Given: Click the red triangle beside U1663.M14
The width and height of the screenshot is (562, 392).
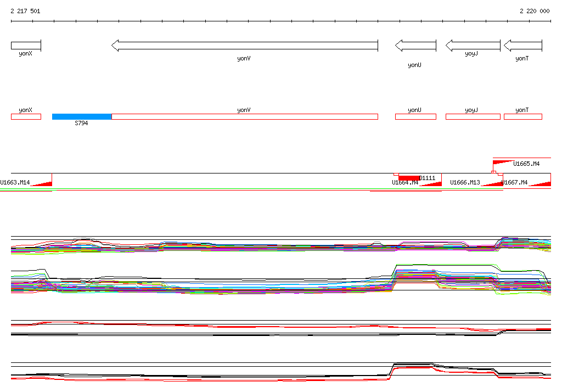Looking at the screenshot, I should tap(42, 183).
